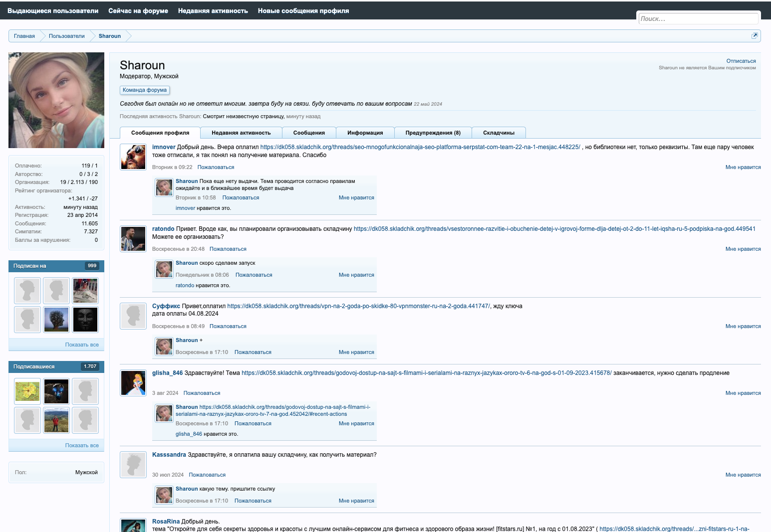Screen dimensions: 771x532
Task: Open Сейчас на форуме in top navigation
Action: pos(138,10)
